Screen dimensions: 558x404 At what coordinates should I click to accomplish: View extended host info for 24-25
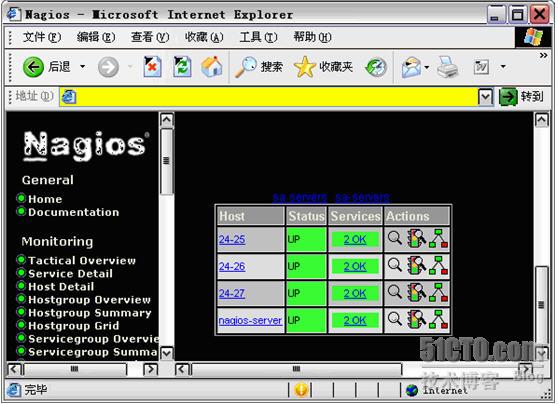395,238
